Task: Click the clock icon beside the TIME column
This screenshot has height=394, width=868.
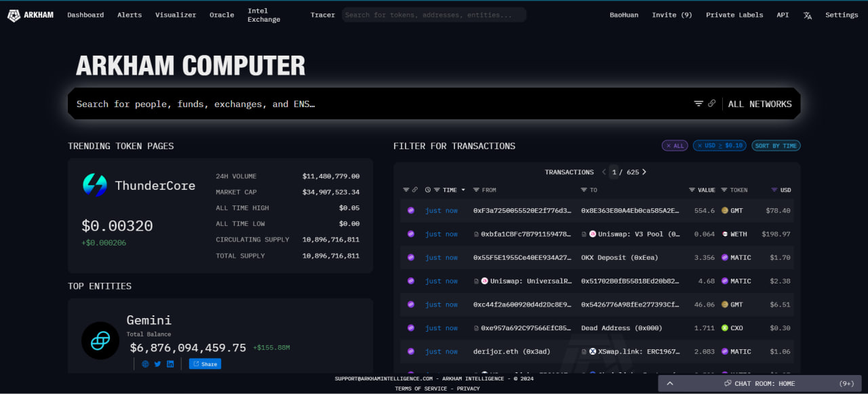Action: pos(428,190)
